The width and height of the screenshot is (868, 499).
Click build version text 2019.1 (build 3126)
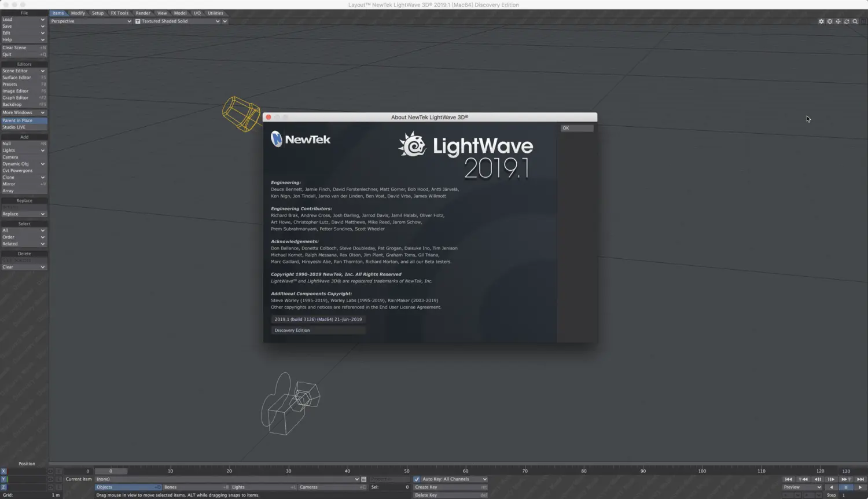(318, 319)
